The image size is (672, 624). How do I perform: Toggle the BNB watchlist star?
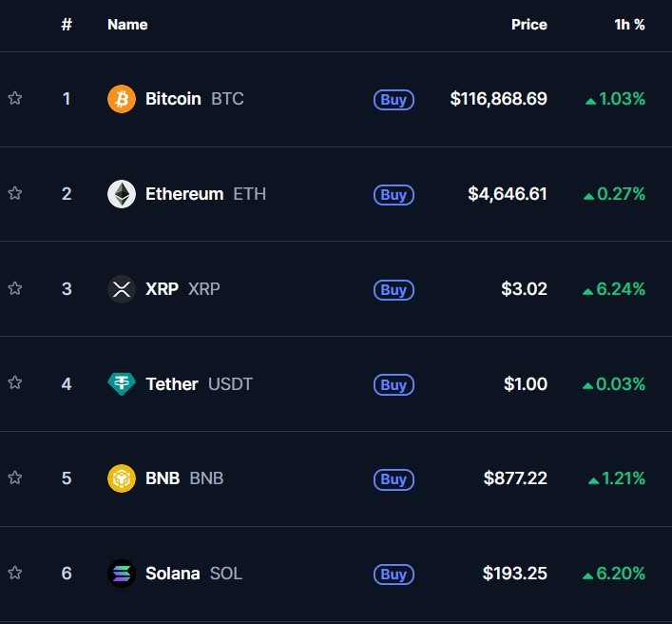[15, 478]
